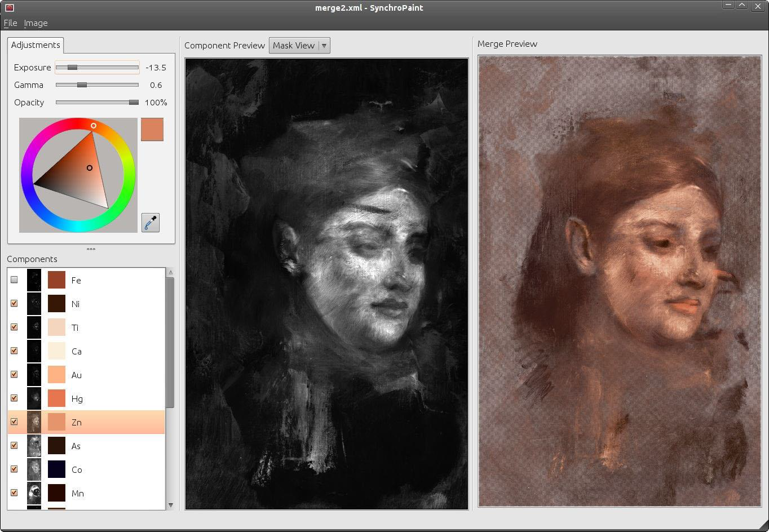This screenshot has height=532, width=769.
Task: Enable the Fe component checkbox
Action: pyautogui.click(x=14, y=279)
